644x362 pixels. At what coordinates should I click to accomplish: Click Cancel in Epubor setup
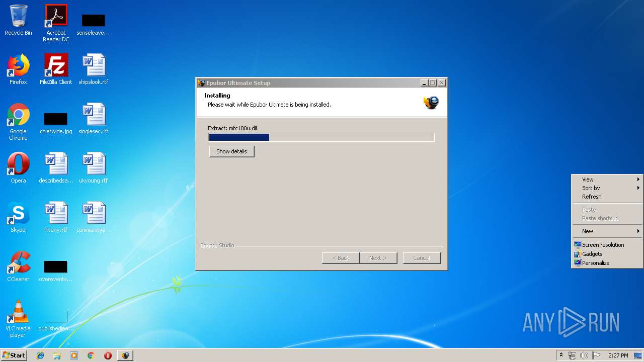click(421, 258)
